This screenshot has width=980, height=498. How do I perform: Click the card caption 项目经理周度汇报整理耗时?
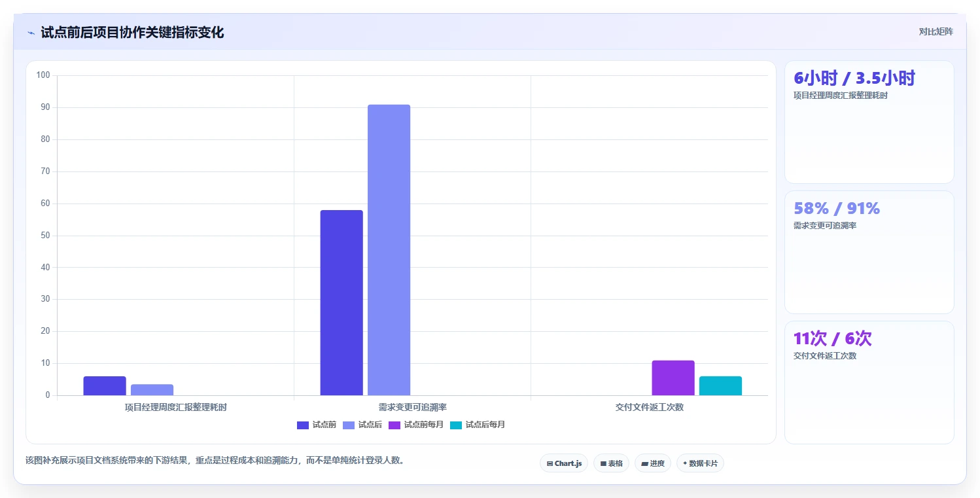click(841, 95)
